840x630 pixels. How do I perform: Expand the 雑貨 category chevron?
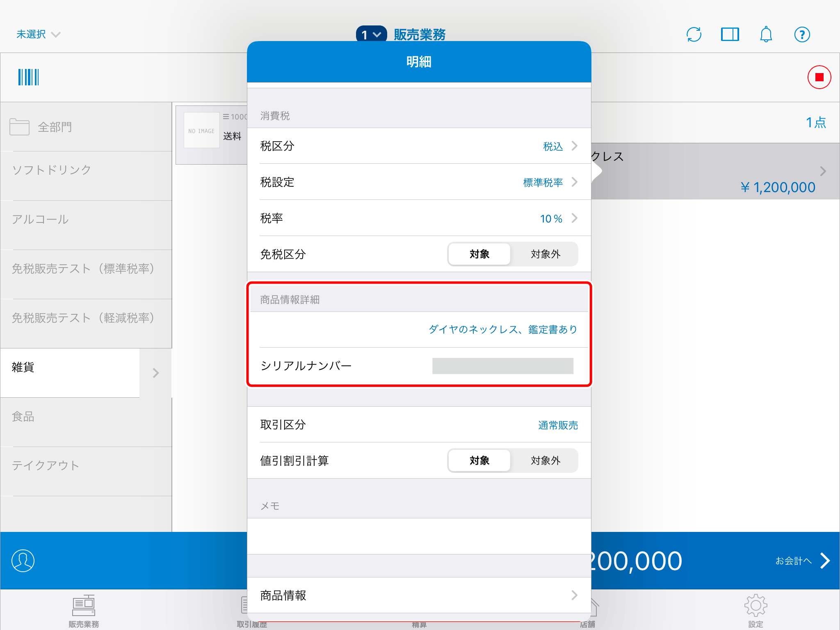[x=156, y=373]
